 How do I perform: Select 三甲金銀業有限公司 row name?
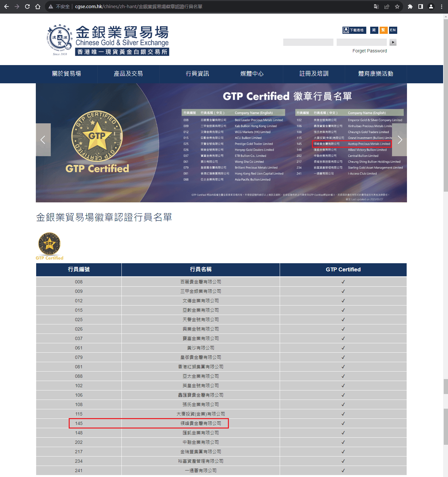point(201,291)
